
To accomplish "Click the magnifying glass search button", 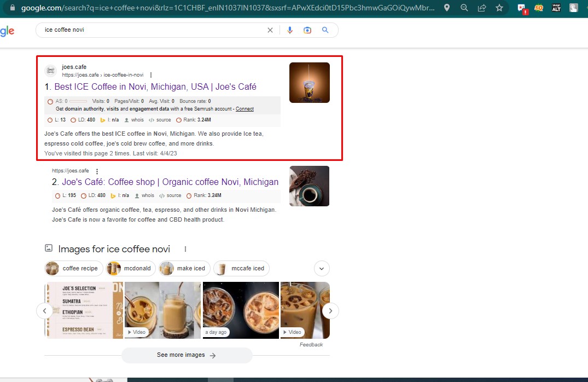I will [325, 30].
